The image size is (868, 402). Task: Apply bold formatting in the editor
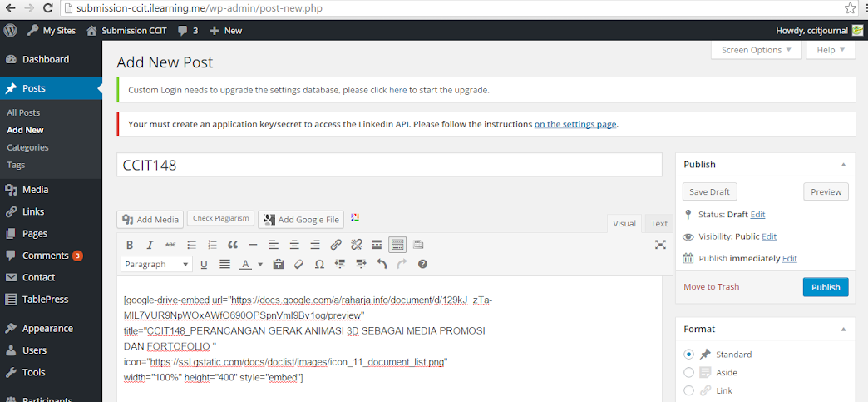point(130,245)
